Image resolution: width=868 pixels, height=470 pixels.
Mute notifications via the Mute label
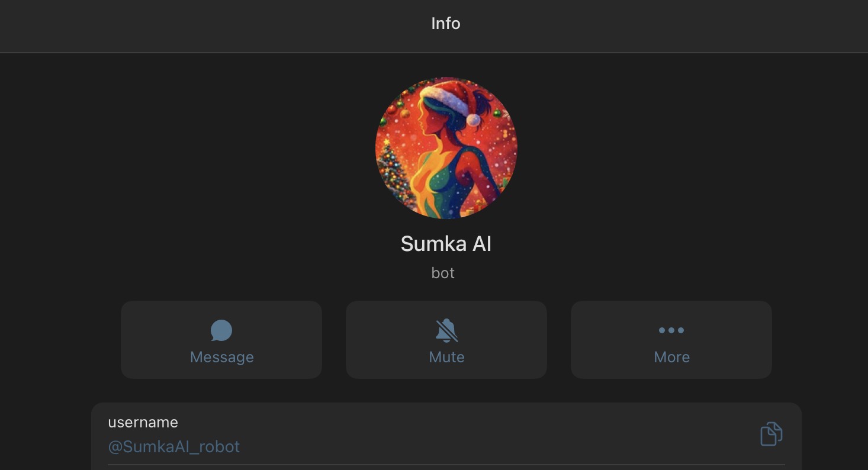[446, 357]
